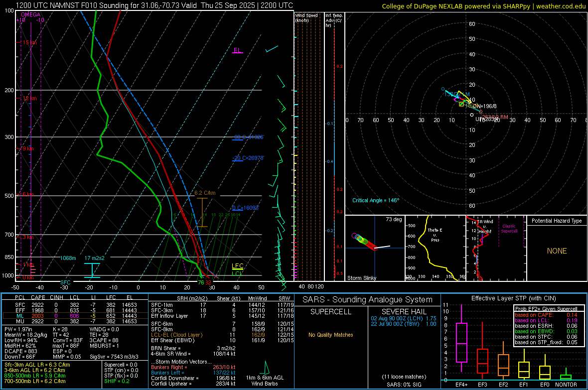The image size is (588, 390).
Task: Click the ConvT = 83F value
Action: coord(68,341)
